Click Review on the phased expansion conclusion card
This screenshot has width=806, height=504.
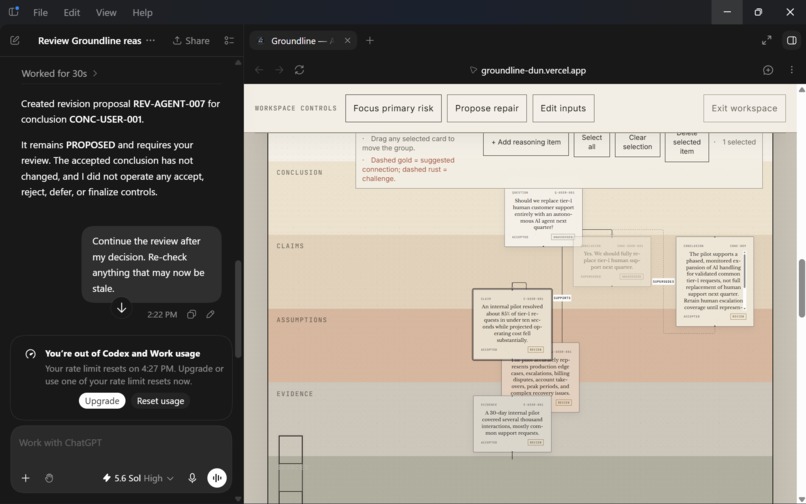(x=738, y=316)
